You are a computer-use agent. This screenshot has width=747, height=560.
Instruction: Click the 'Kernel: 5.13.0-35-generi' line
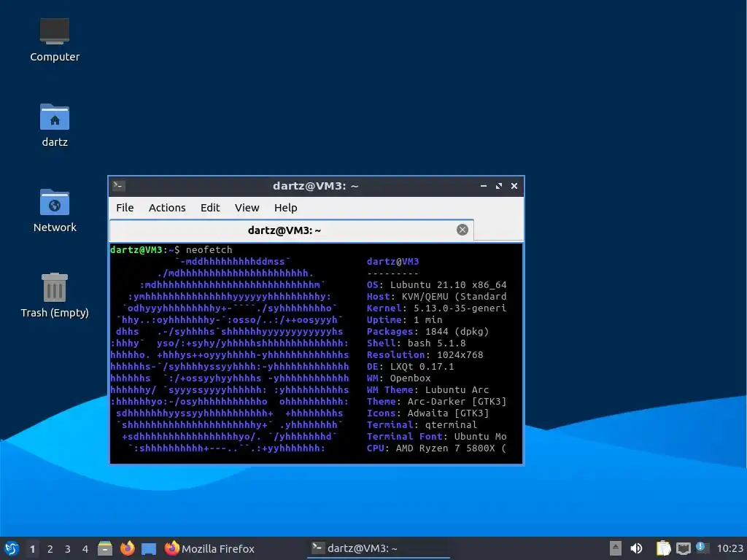click(436, 308)
